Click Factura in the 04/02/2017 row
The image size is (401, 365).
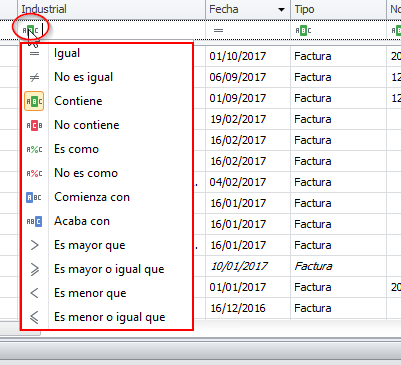pyautogui.click(x=313, y=182)
